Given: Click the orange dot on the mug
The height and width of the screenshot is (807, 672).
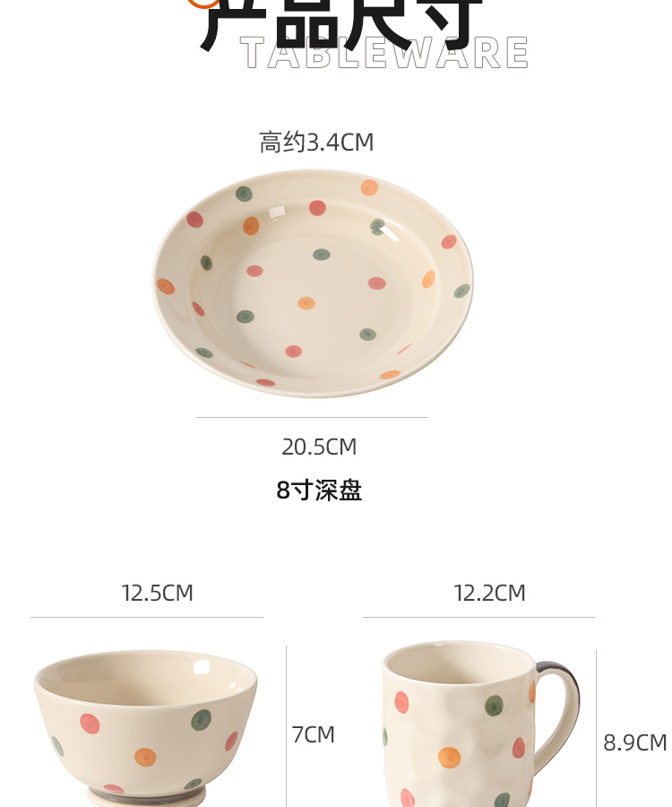Looking at the screenshot, I should pyautogui.click(x=449, y=757).
